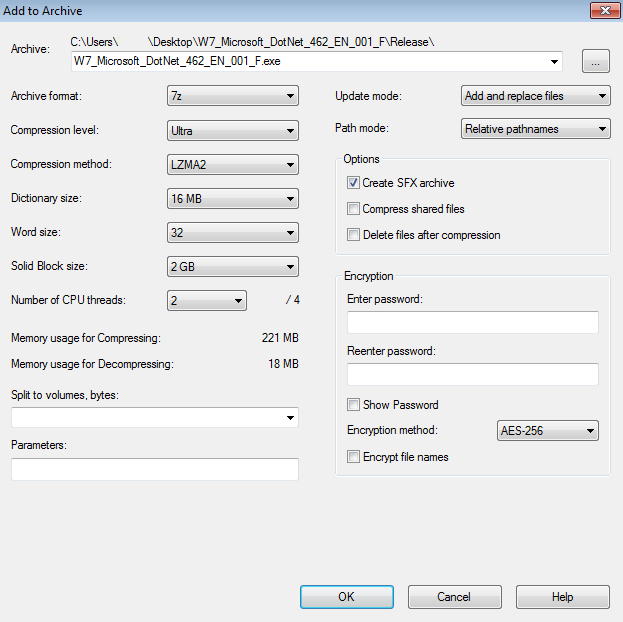Enable Delete files after compression
Viewport: 623px width, 622px height.
point(353,235)
